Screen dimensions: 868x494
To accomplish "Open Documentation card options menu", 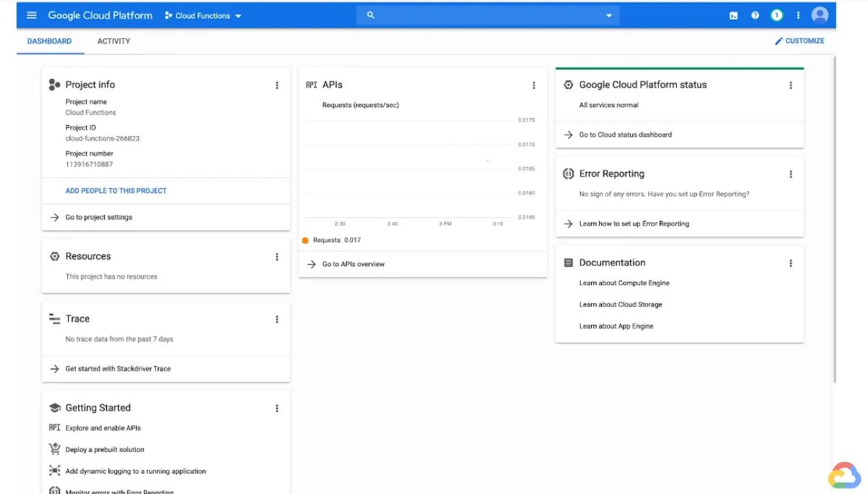I will click(x=791, y=263).
